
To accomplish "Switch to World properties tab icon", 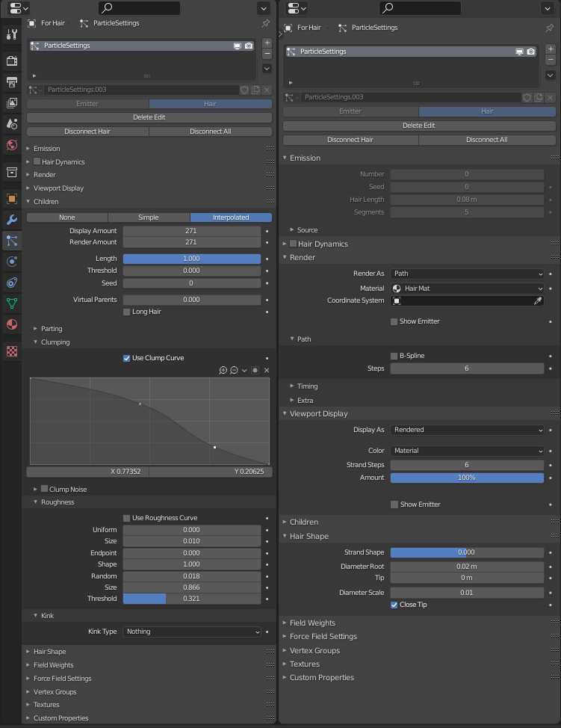I will tap(11, 145).
